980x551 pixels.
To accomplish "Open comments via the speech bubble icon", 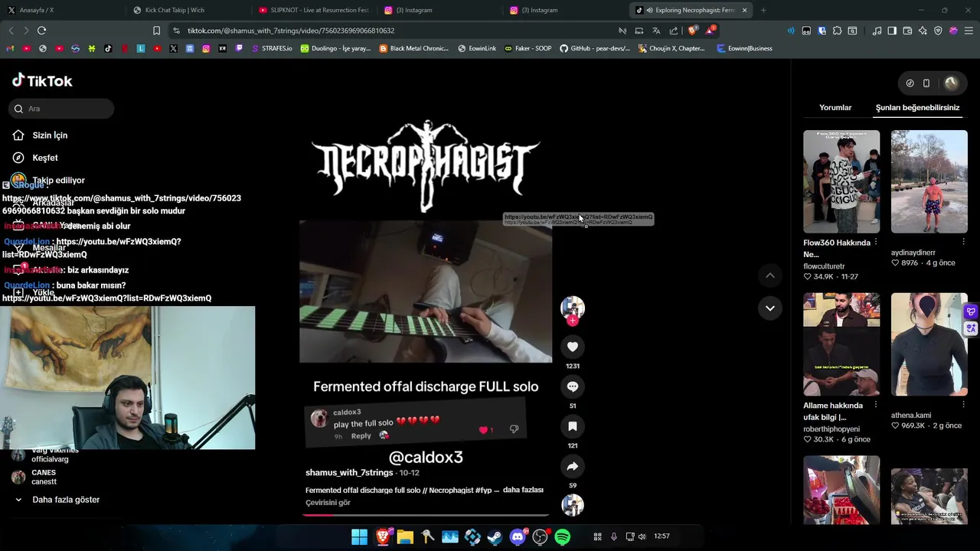I will pyautogui.click(x=573, y=386).
